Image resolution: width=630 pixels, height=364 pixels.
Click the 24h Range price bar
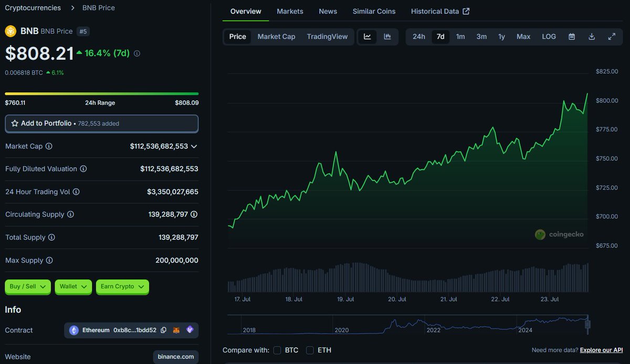point(102,93)
